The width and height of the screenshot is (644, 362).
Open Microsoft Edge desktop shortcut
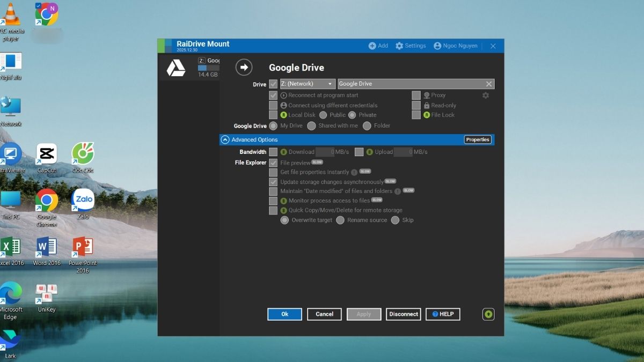[11, 300]
